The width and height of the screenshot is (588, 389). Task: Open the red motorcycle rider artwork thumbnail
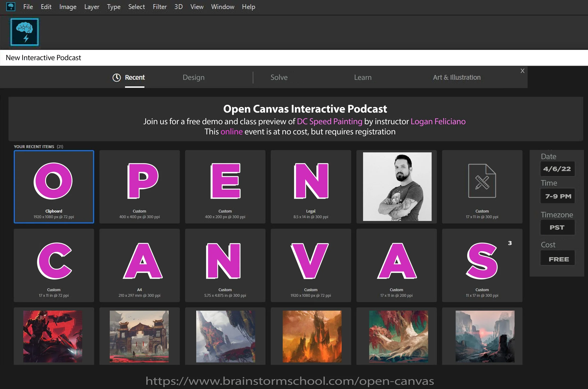(x=53, y=336)
